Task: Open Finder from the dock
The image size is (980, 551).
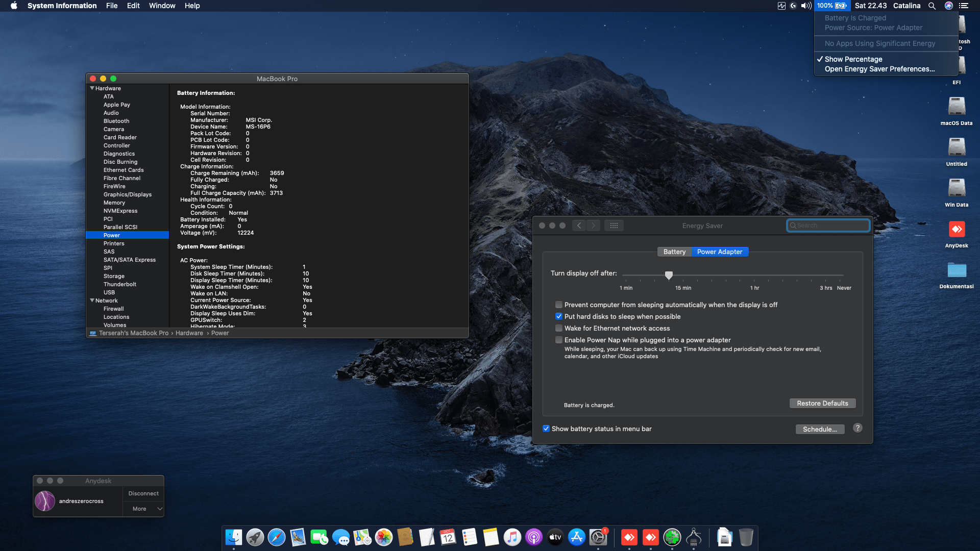Action: [234, 537]
